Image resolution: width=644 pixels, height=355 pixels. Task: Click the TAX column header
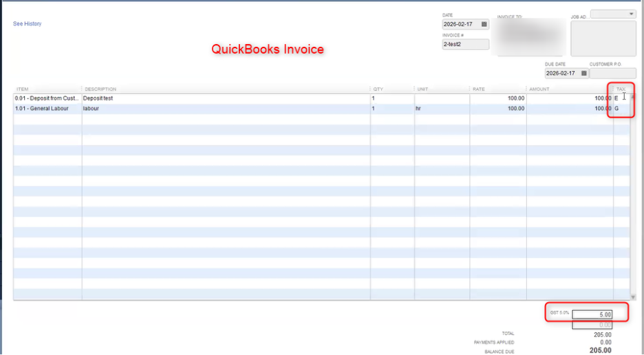(x=621, y=89)
